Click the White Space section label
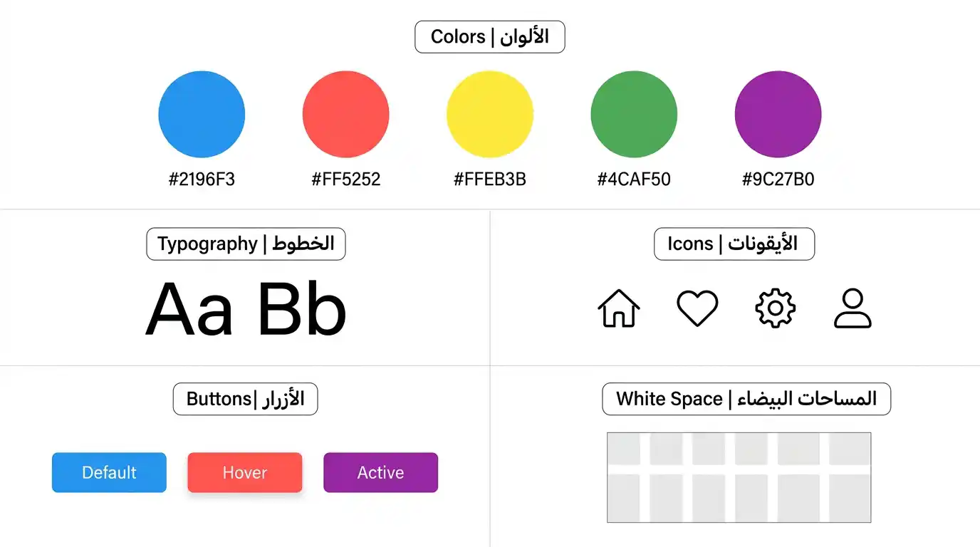 click(x=746, y=399)
